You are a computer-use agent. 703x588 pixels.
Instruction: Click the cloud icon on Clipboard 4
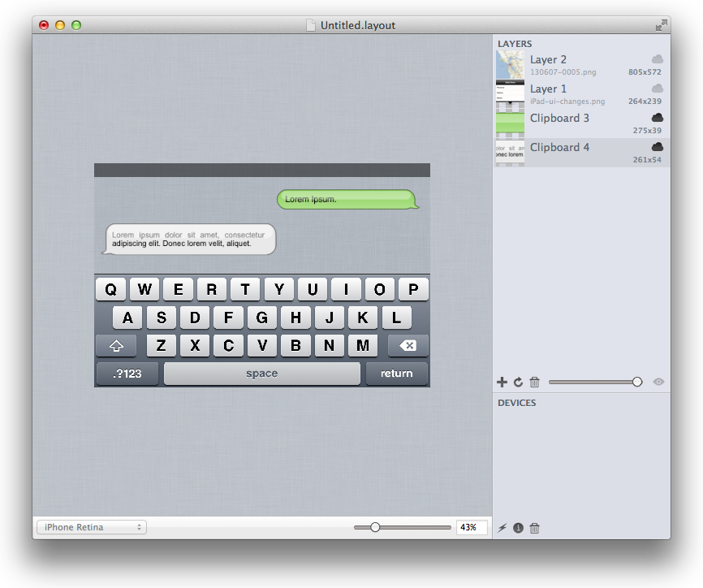pos(658,147)
